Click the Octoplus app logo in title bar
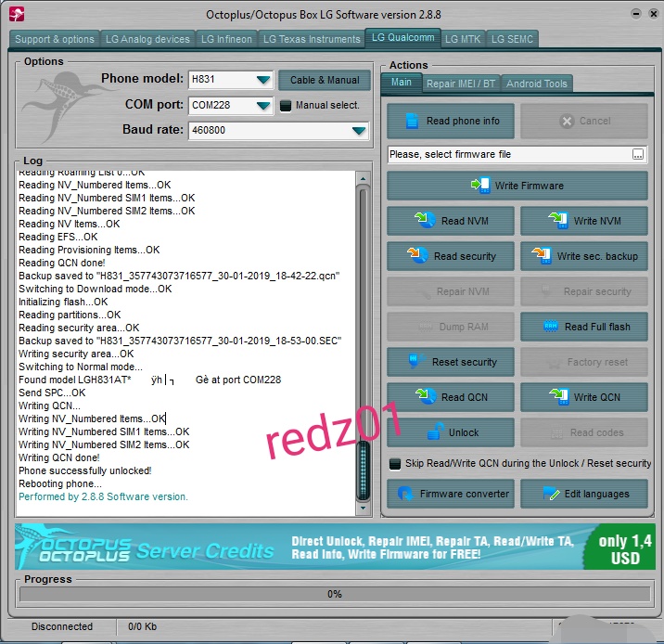Viewport: 664px width, 644px height. click(x=17, y=14)
